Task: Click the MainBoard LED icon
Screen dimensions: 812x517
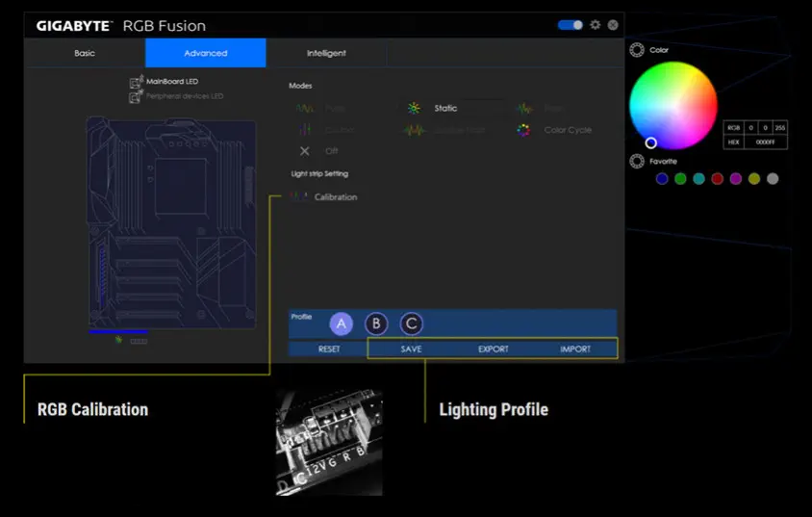Action: (x=137, y=81)
